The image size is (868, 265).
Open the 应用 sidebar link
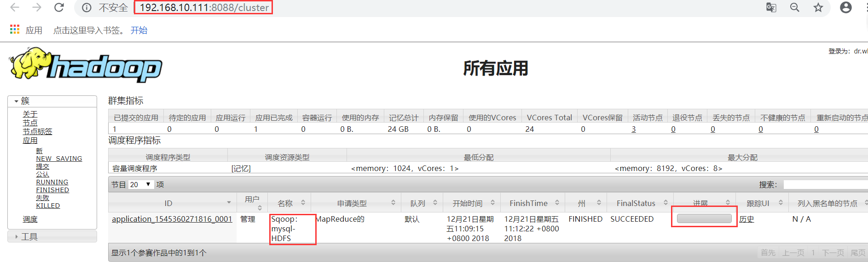point(30,141)
